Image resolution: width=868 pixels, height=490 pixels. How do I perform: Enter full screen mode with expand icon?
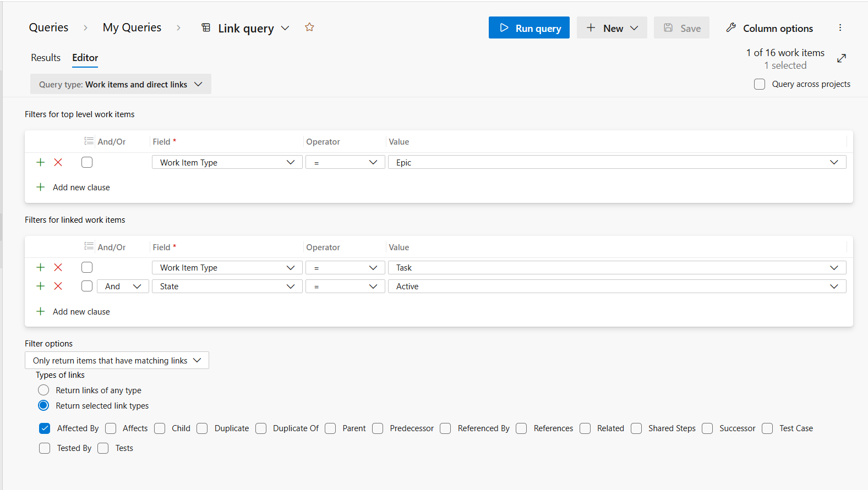(842, 58)
